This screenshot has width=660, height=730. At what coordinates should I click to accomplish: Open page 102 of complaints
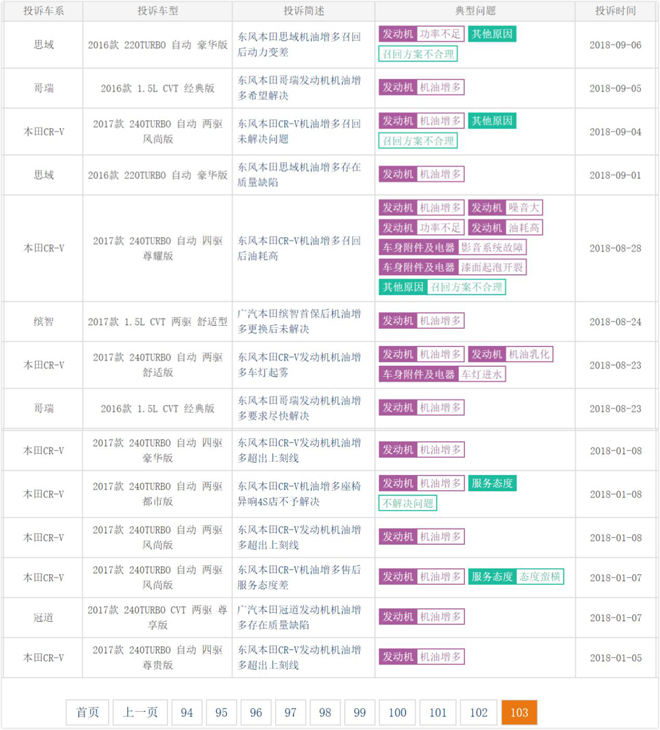click(x=478, y=712)
